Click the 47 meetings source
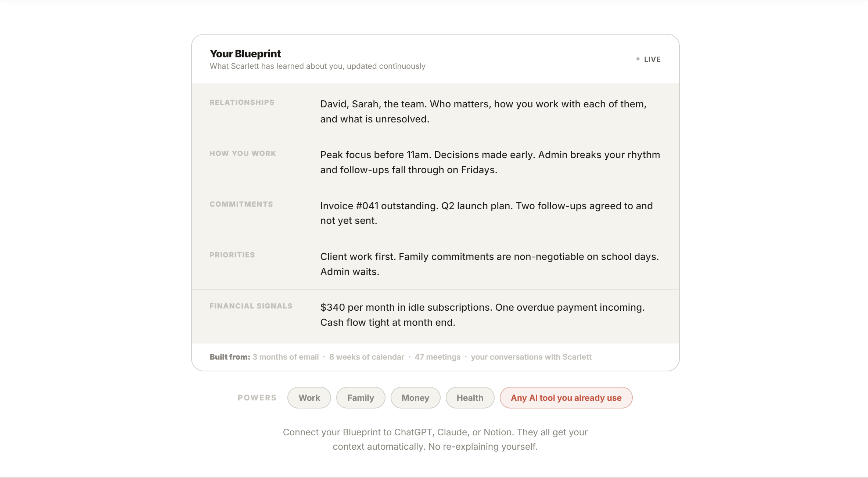The image size is (868, 478). (438, 357)
